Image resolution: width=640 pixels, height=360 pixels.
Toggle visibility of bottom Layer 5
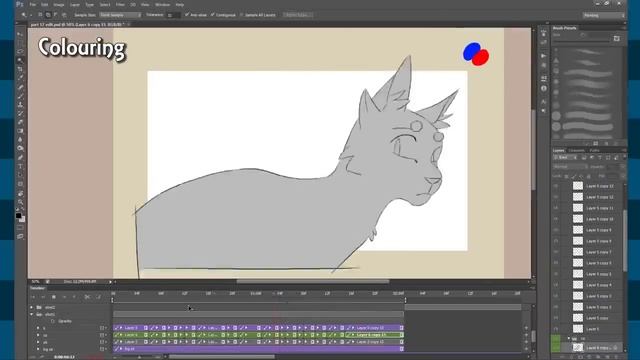coord(556,329)
